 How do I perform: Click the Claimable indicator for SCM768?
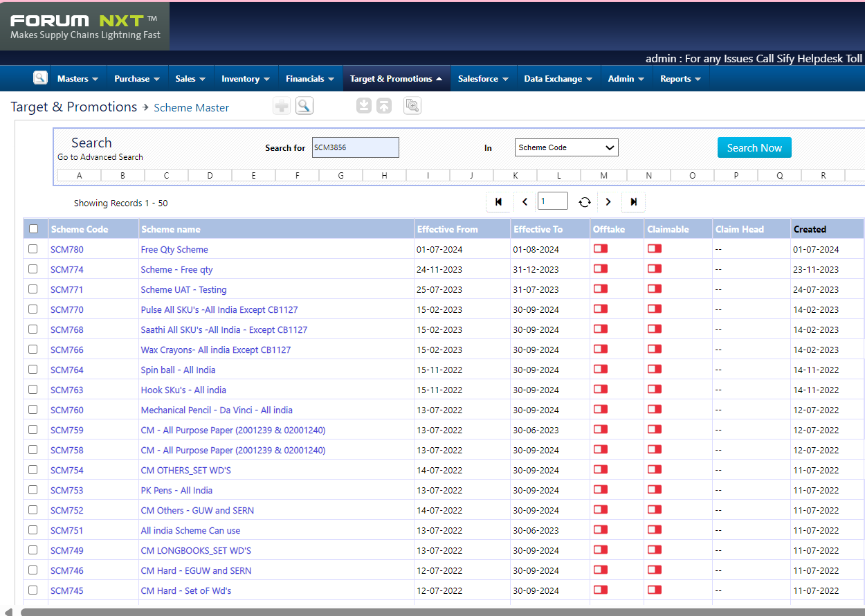[654, 329]
